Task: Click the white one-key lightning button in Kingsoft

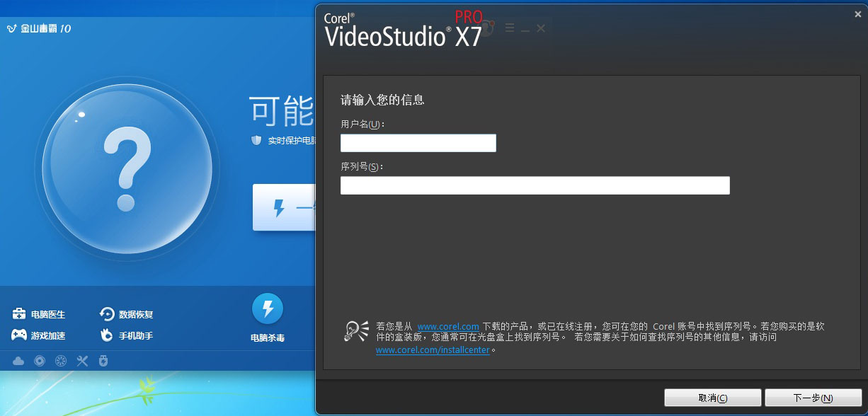Action: click(x=284, y=207)
